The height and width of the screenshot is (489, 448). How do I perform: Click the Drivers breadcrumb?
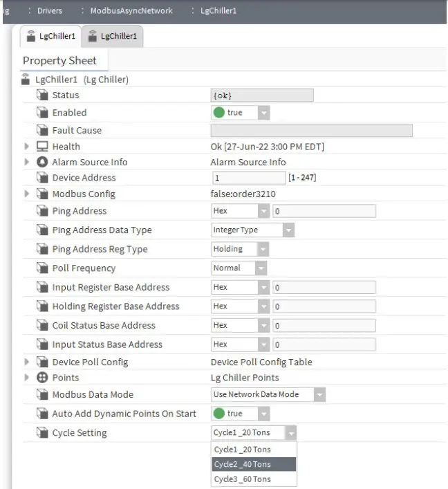click(x=49, y=9)
